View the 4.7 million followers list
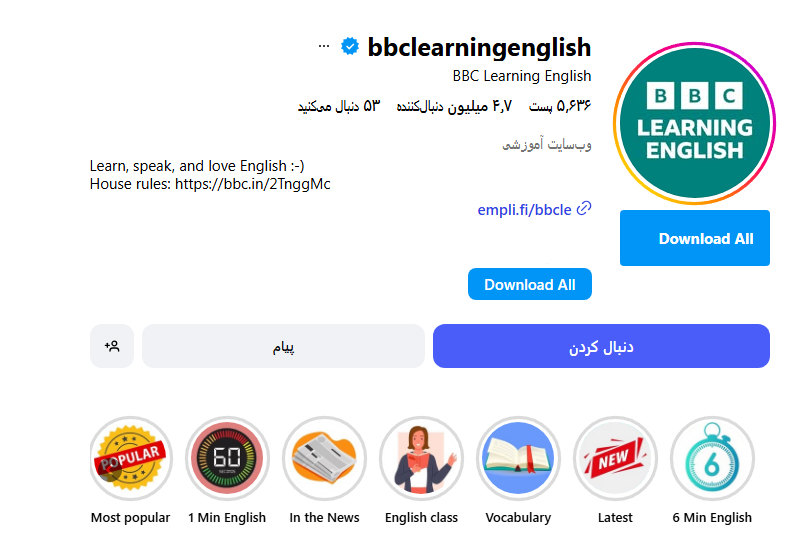 coord(454,106)
